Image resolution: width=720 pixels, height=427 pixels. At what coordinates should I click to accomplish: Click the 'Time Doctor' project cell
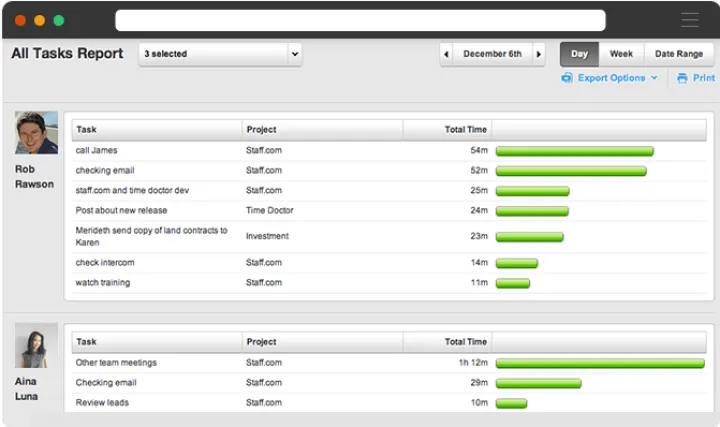click(x=270, y=210)
